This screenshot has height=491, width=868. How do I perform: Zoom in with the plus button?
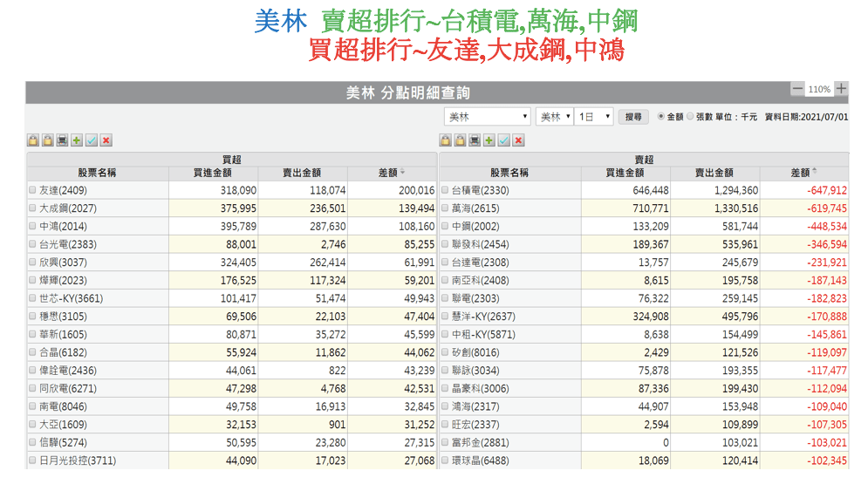click(x=841, y=89)
